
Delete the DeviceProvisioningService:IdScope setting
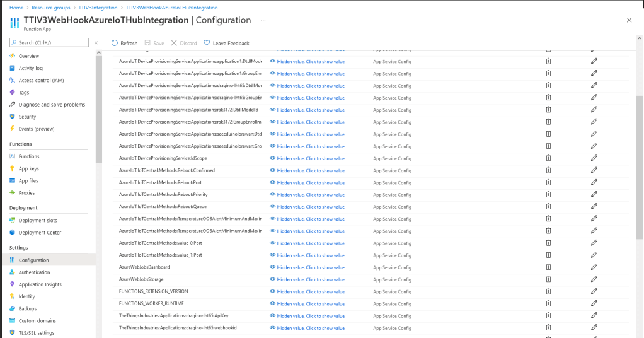pos(548,158)
